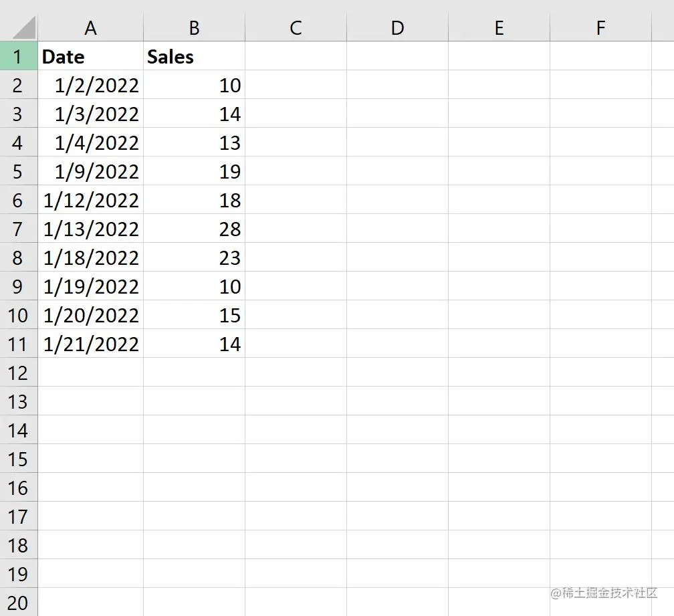
Task: Select column A header
Action: 90,27
